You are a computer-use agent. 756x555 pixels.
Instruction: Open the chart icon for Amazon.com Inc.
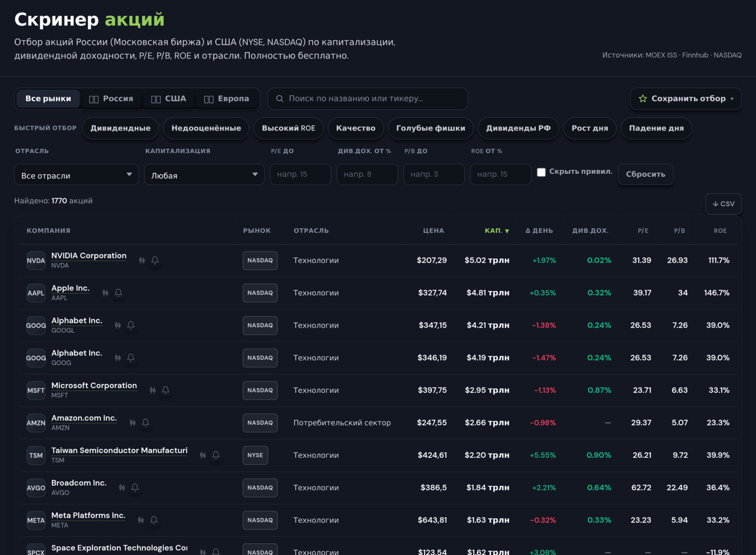133,423
